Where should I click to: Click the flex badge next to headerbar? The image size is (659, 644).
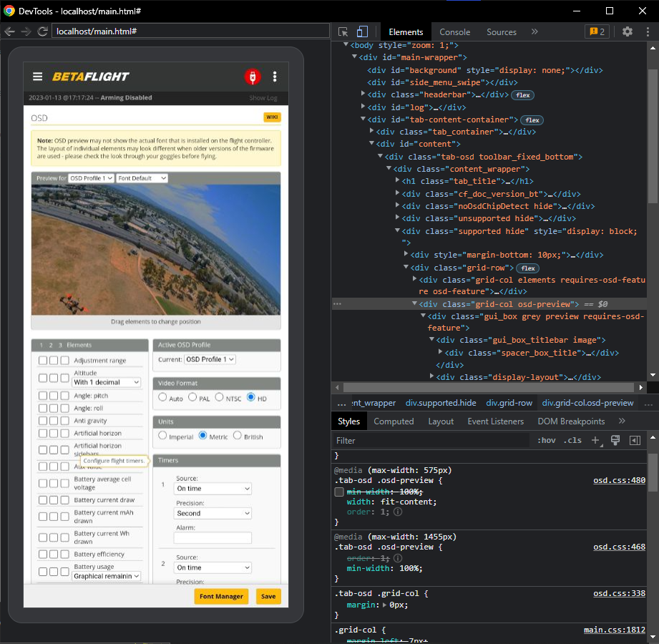[523, 95]
